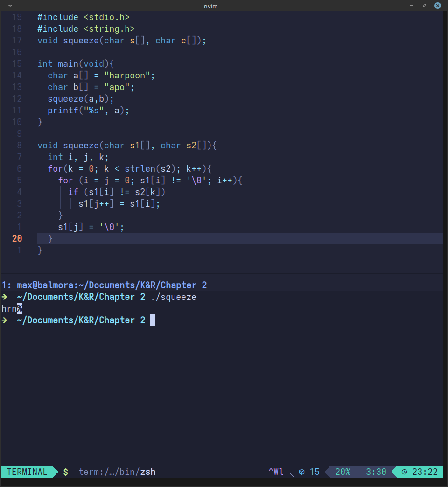Click the s1[j] = '\0'; line

click(91, 227)
